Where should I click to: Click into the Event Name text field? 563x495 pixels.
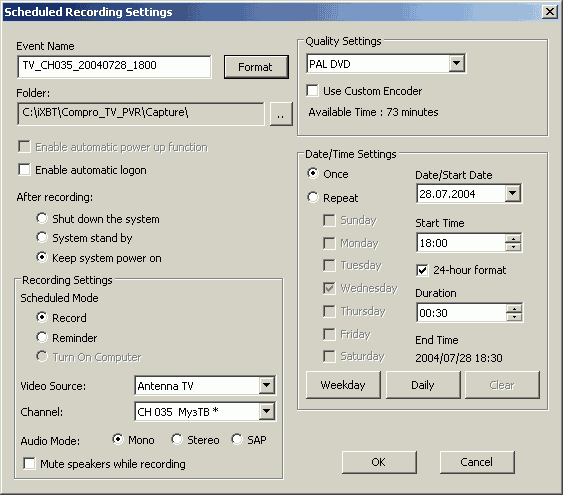[114, 66]
